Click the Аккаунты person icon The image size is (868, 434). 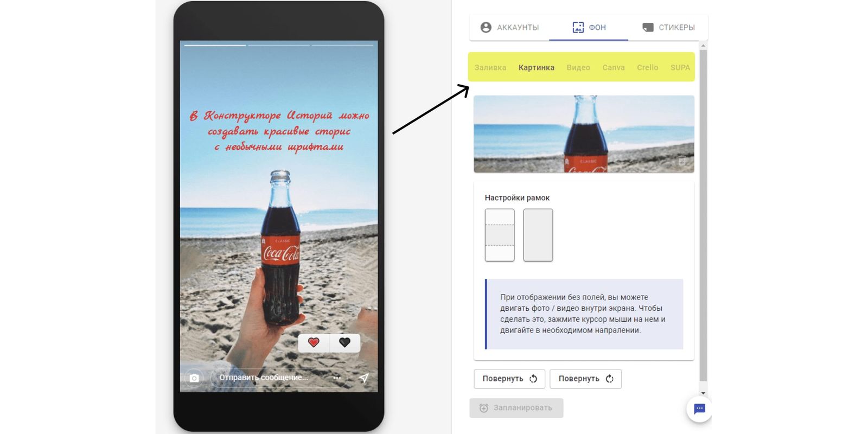(486, 27)
